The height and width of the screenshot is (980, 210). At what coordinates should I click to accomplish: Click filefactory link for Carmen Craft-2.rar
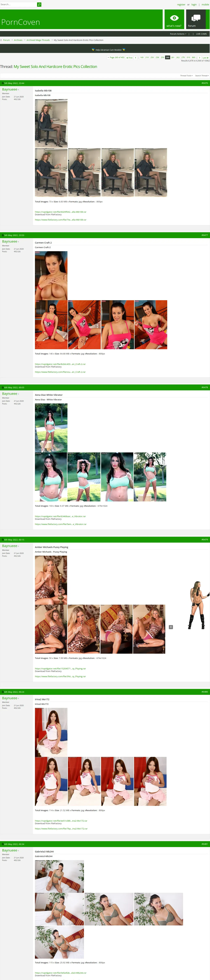(x=60, y=372)
